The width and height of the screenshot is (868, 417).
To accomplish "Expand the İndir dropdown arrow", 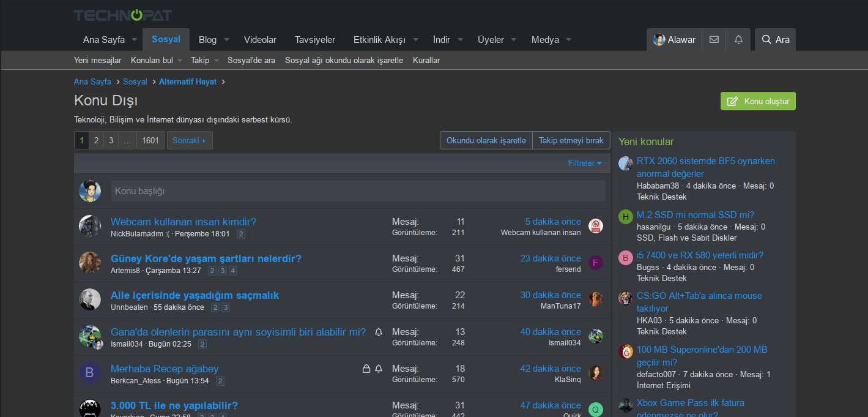I will (x=460, y=40).
